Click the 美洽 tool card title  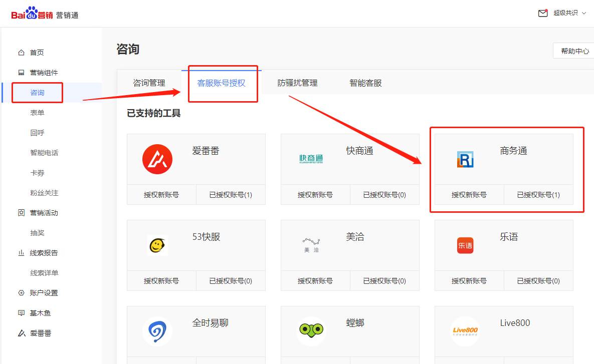(355, 237)
